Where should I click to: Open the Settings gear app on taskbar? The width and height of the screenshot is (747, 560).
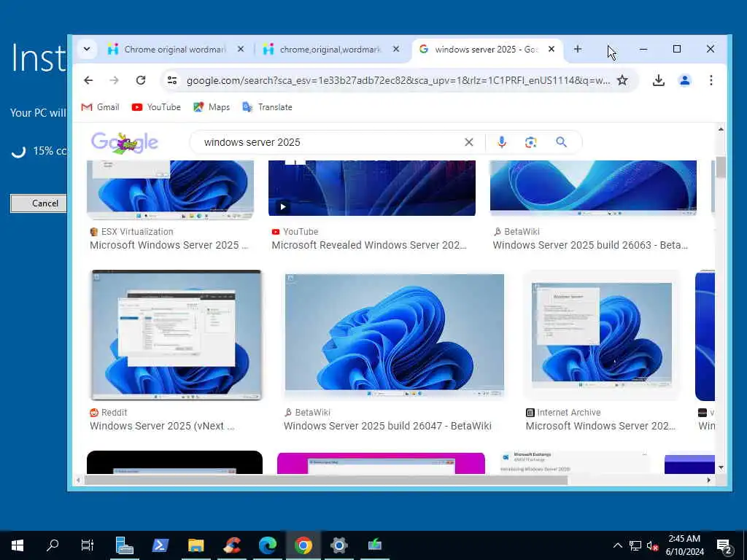point(338,545)
